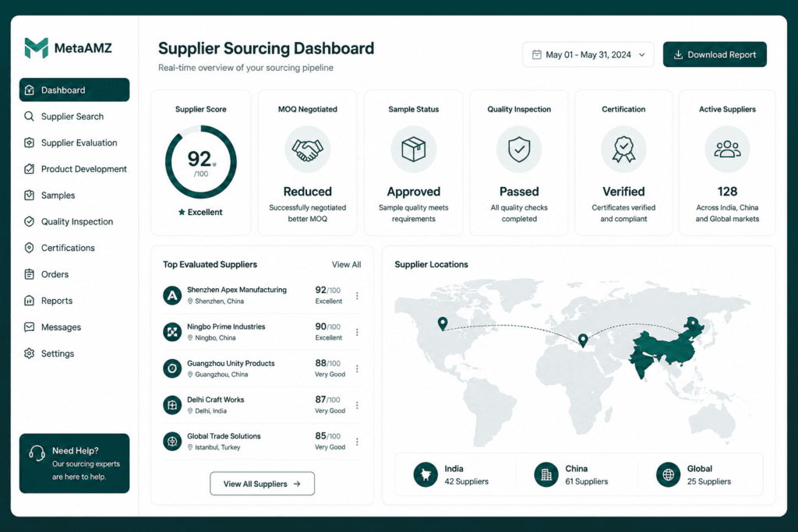Click the Reports sidebar icon
This screenshot has height=532, width=798.
pos(29,301)
